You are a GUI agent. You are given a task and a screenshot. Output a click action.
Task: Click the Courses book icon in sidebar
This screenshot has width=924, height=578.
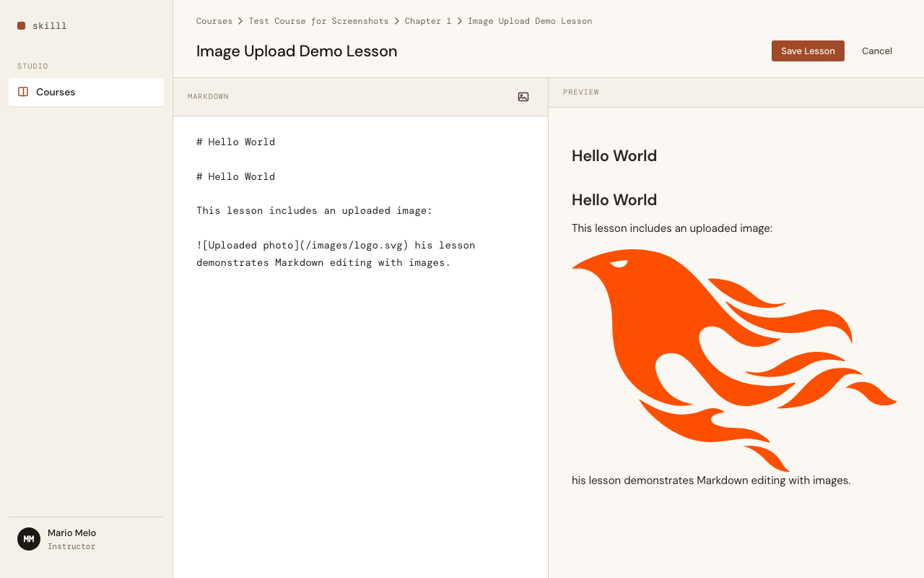(x=23, y=92)
